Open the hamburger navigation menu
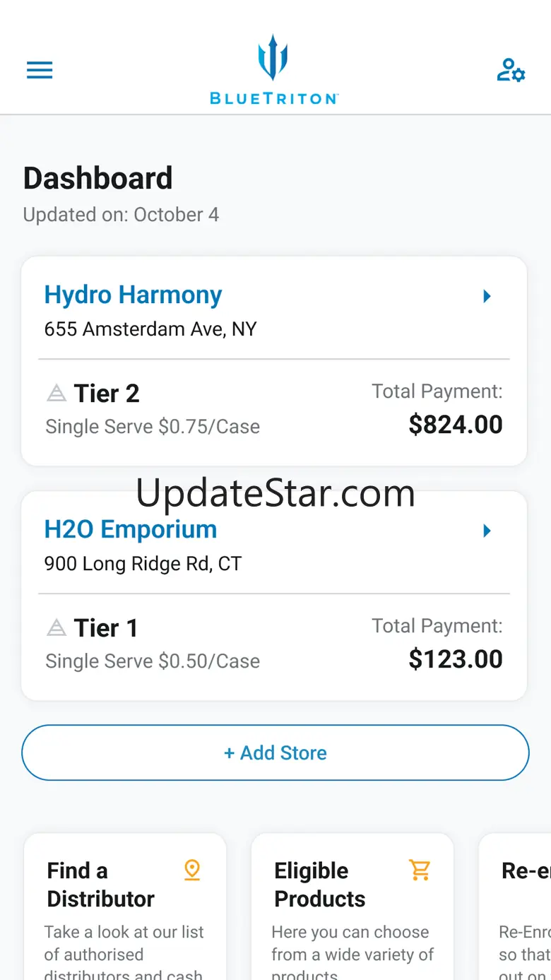551x980 pixels. 40,70
